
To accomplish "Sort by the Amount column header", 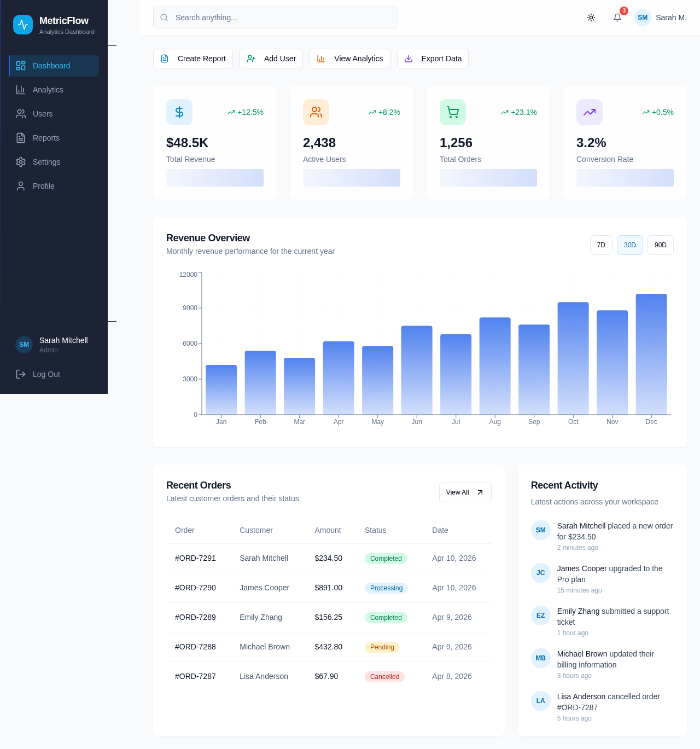I will [x=328, y=530].
